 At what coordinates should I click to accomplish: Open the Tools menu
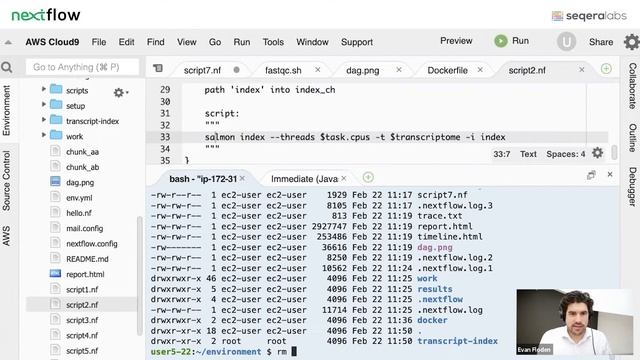[273, 42]
